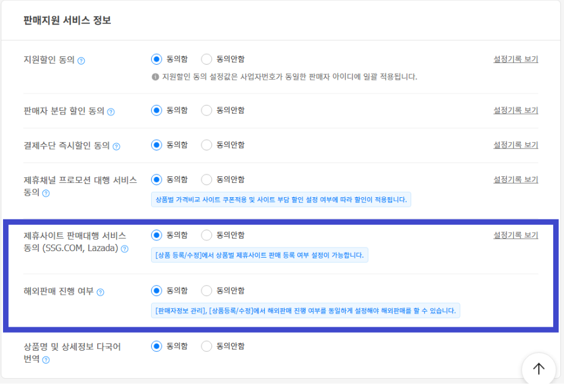Click the [판매자정보 관리] 해외판매 notice text
Image resolution: width=564 pixels, height=392 pixels.
coord(306,310)
